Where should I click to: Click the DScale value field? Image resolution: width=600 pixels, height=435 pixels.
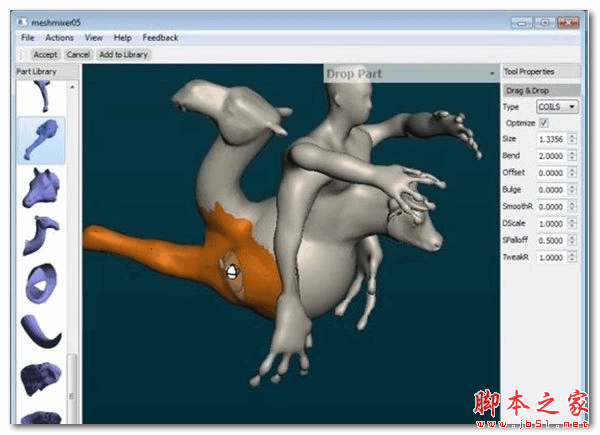[551, 223]
